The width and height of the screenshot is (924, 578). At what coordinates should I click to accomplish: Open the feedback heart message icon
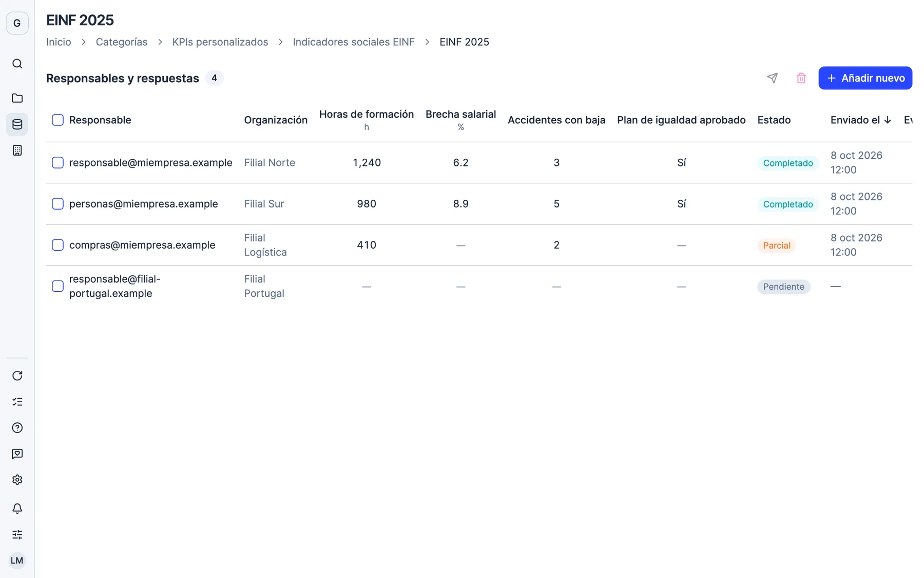click(x=17, y=454)
